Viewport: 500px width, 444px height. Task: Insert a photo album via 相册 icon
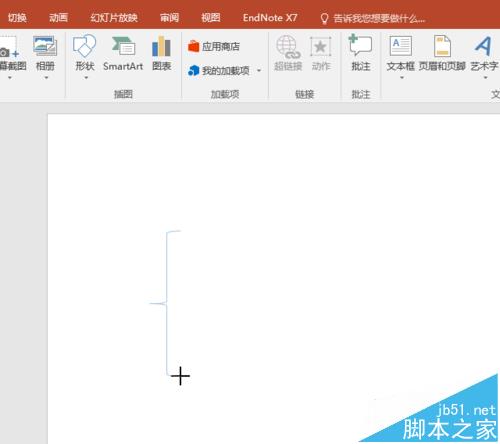(45, 47)
